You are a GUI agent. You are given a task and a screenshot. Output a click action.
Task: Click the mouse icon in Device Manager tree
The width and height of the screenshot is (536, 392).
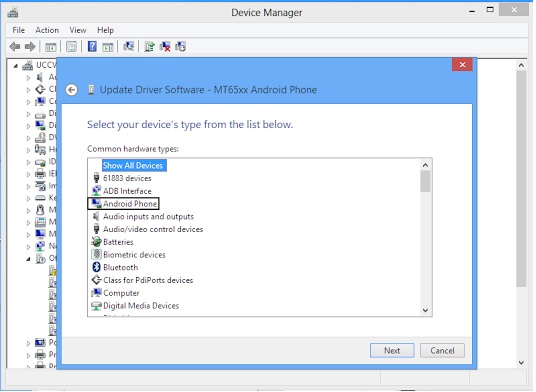[x=40, y=209]
